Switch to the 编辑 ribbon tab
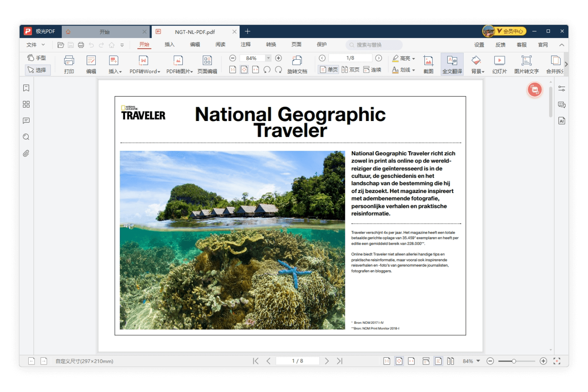 (x=195, y=44)
